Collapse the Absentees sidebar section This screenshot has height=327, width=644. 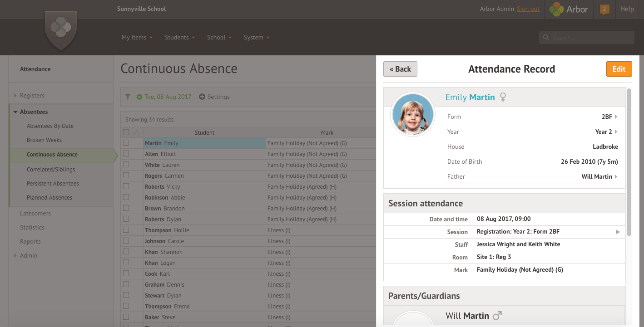pyautogui.click(x=15, y=112)
